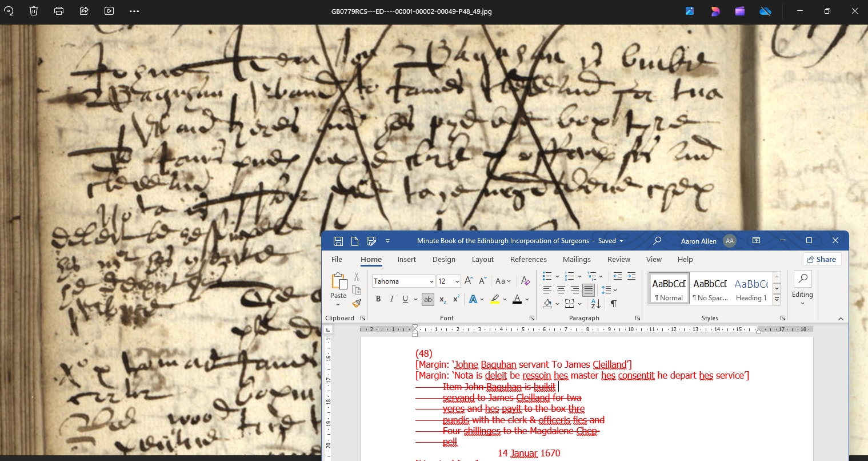The height and width of the screenshot is (461, 868).
Task: Click the Share button
Action: pyautogui.click(x=821, y=259)
